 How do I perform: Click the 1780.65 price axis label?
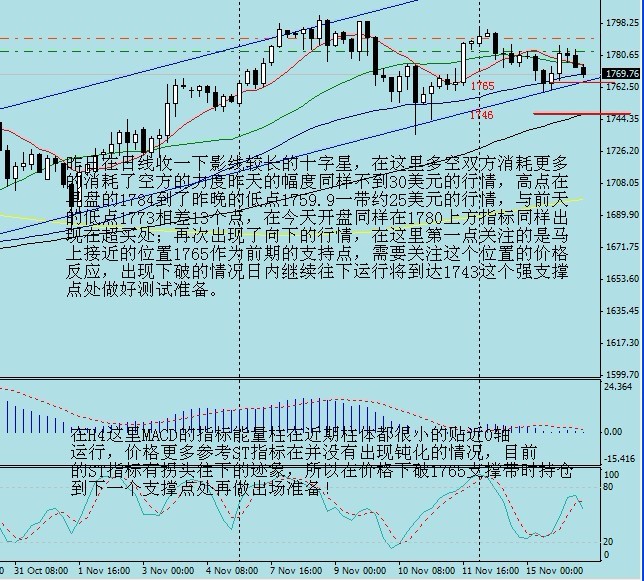[x=622, y=55]
